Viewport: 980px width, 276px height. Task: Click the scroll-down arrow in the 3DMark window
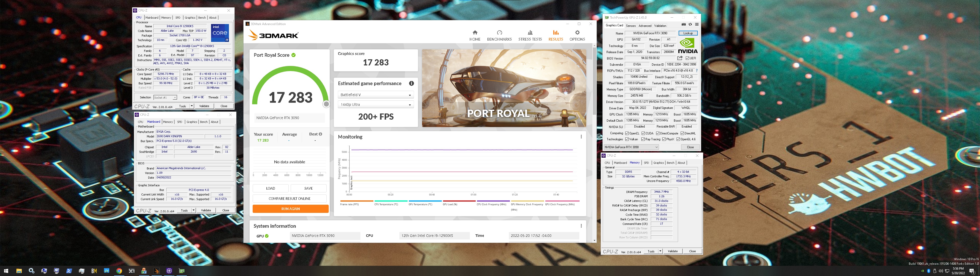(595, 240)
